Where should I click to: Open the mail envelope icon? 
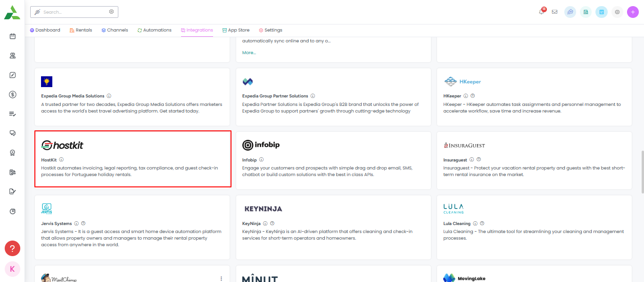pos(554,12)
